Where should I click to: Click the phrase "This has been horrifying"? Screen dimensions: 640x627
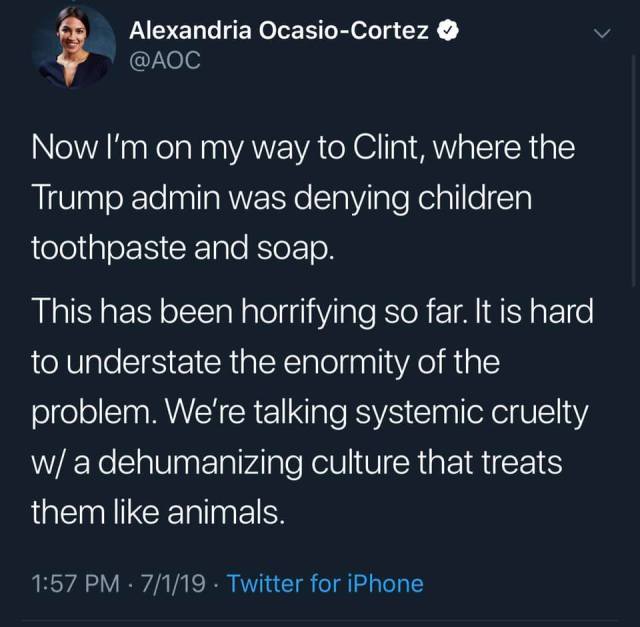coord(203,312)
